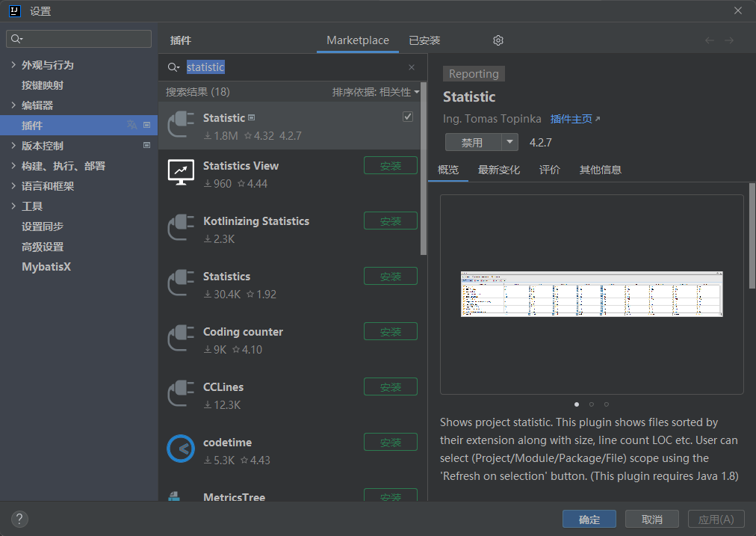Expand the 外观与行为 tree node
This screenshot has width=756, height=536.
coord(13,65)
